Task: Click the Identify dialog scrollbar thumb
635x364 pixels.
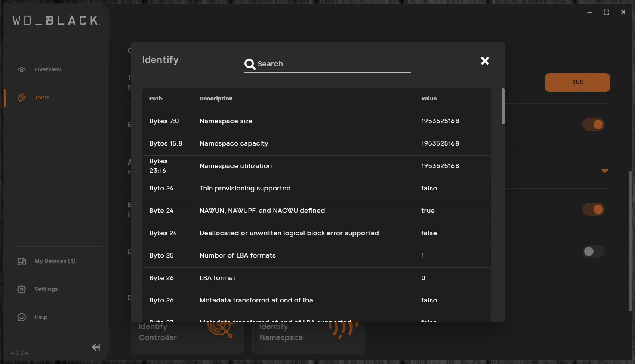Action: tap(503, 106)
